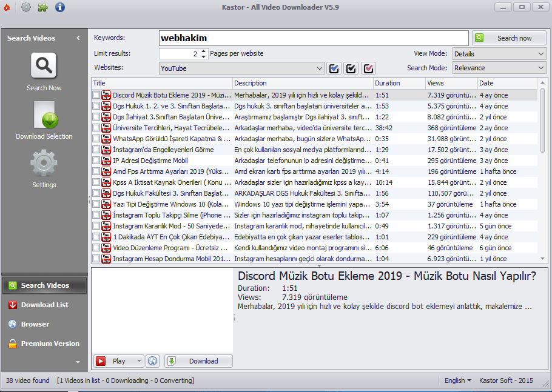Sort by the Views column header

[451, 83]
